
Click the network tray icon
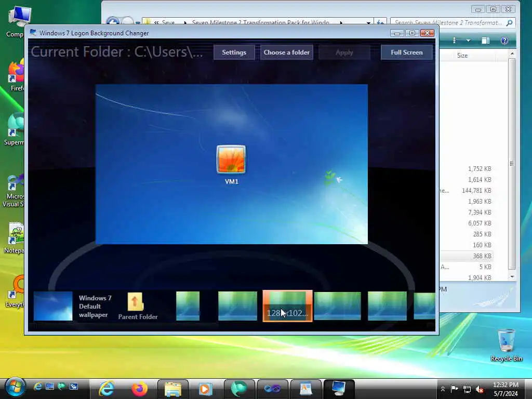467,389
